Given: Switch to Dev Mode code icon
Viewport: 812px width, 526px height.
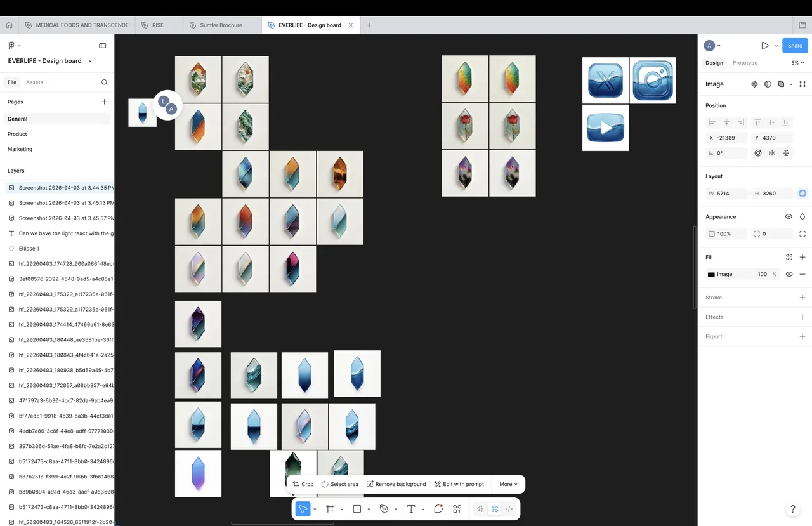Looking at the screenshot, I should pyautogui.click(x=509, y=509).
